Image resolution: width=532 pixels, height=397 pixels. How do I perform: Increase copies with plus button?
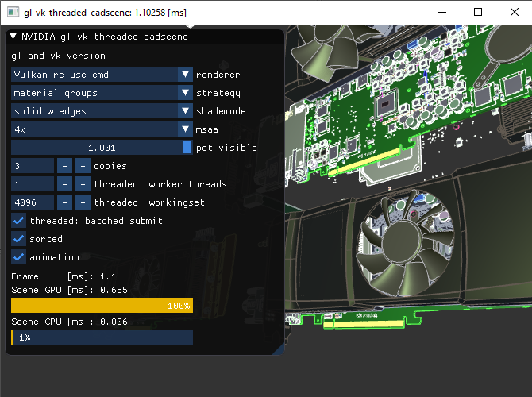(83, 166)
